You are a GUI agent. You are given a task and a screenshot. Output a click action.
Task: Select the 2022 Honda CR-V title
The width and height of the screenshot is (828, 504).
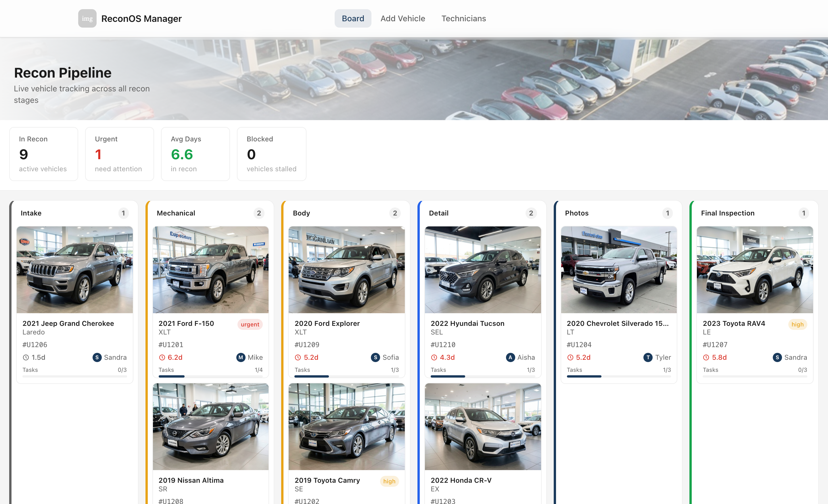[x=461, y=480]
